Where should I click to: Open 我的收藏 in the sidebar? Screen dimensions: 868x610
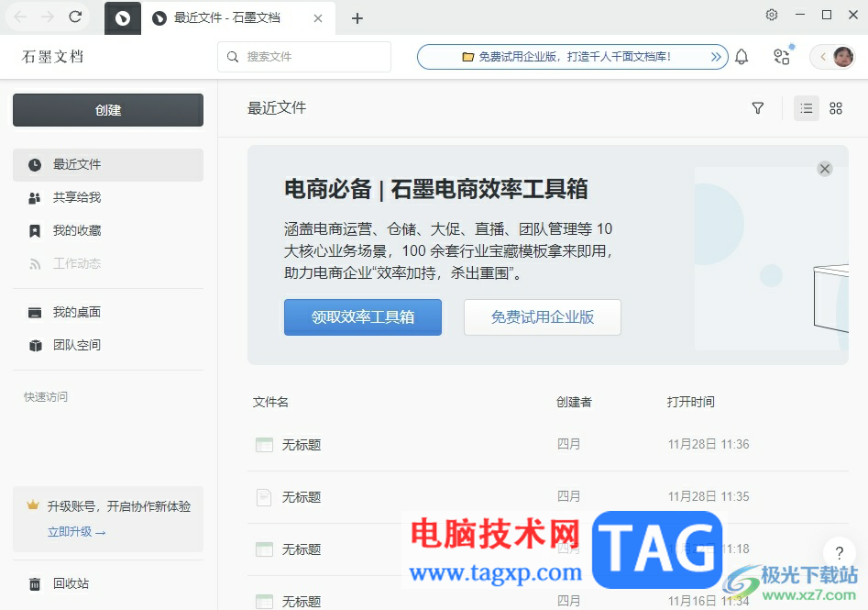[x=108, y=230]
